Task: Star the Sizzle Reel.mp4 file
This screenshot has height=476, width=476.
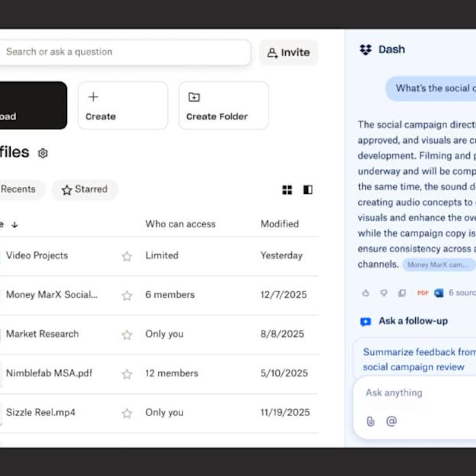Action: pos(126,412)
